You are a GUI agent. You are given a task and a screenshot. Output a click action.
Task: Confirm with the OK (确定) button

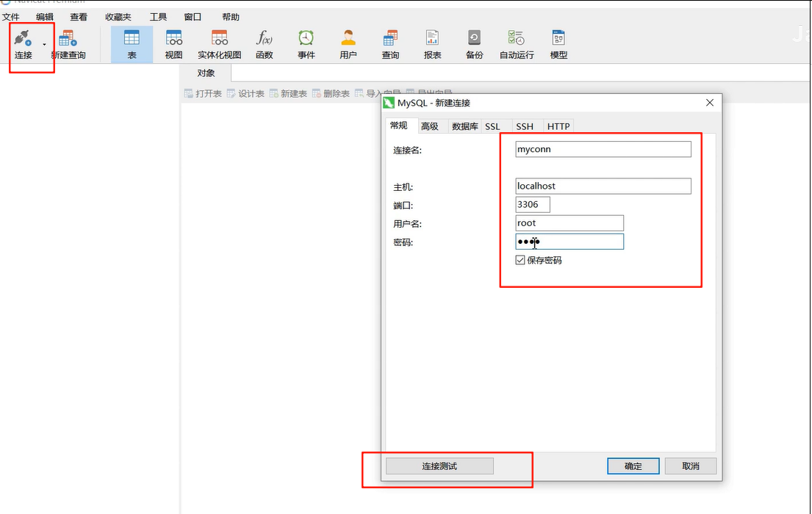click(x=633, y=466)
